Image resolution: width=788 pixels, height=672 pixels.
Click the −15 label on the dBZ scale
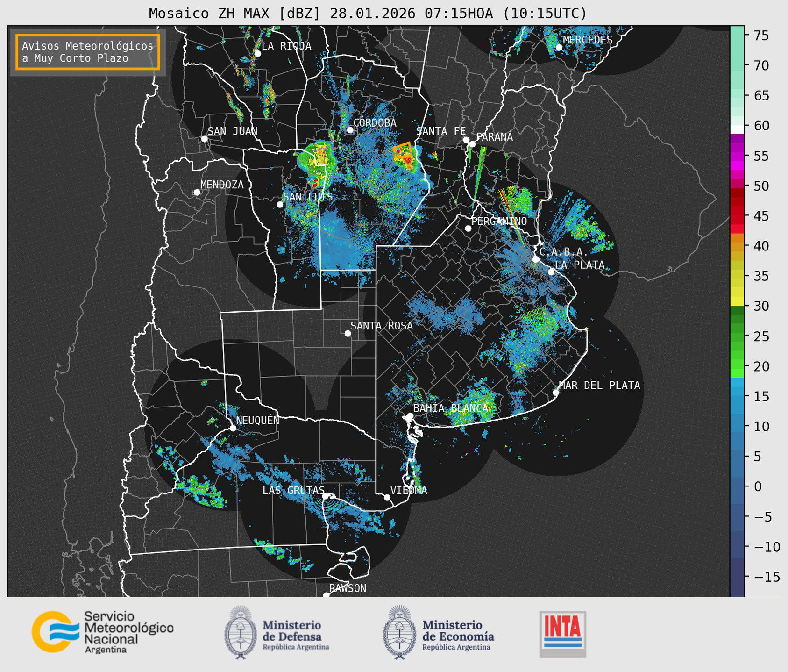767,577
